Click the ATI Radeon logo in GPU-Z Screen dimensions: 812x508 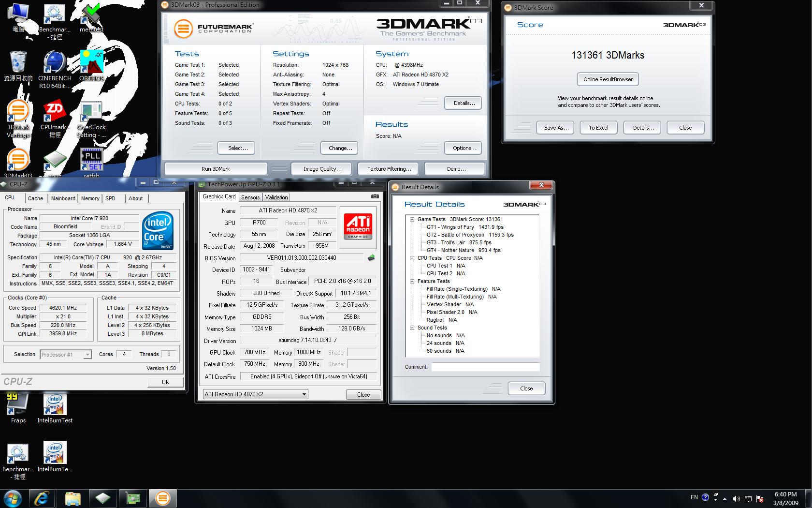coord(358,226)
